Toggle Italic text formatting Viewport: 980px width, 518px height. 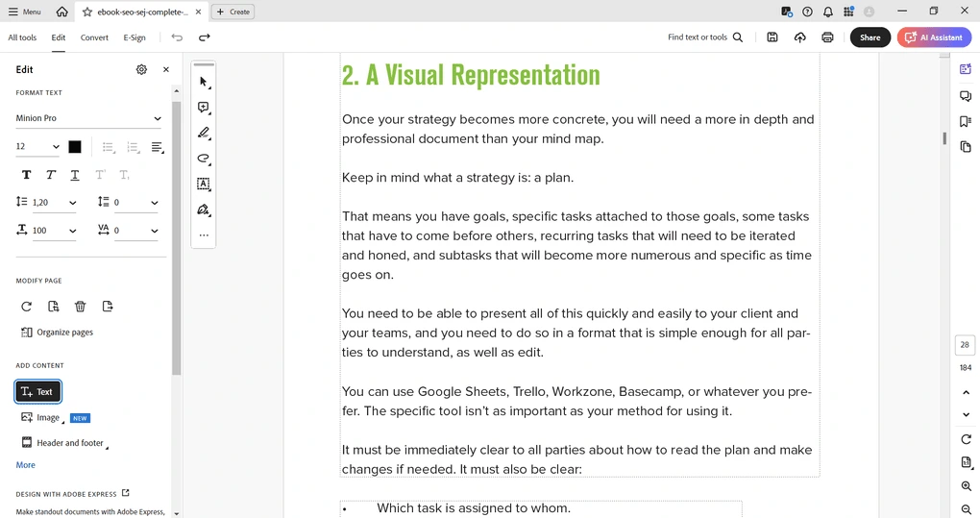(x=51, y=175)
